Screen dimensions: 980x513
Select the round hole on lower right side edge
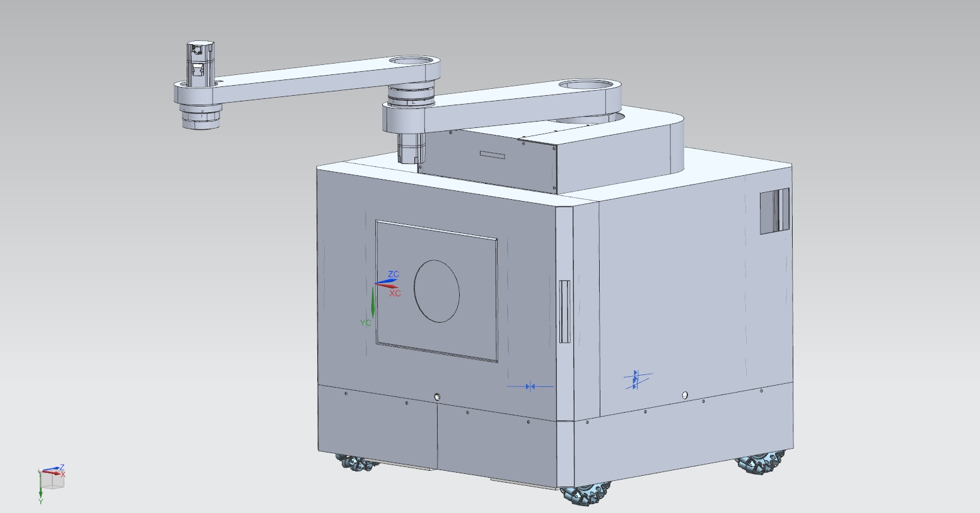[x=685, y=395]
